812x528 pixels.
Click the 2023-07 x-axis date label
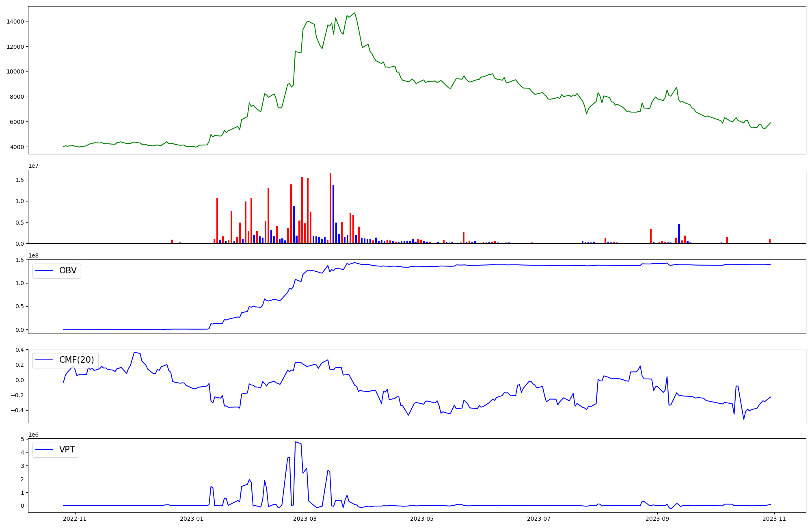(538, 519)
